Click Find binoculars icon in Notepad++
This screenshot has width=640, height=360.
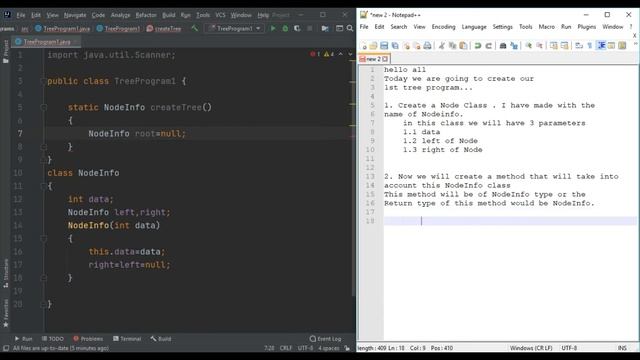[x=503, y=46]
